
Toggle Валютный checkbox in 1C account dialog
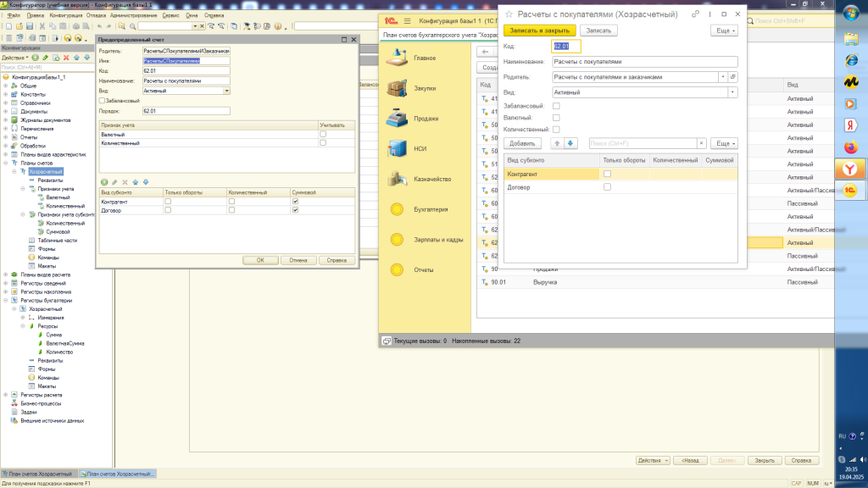coord(556,118)
